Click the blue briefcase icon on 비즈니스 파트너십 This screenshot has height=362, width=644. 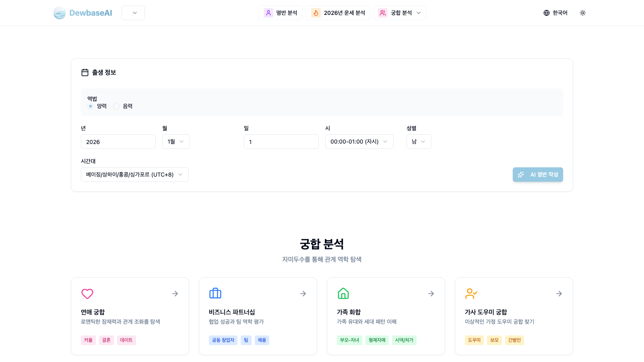coord(215,294)
